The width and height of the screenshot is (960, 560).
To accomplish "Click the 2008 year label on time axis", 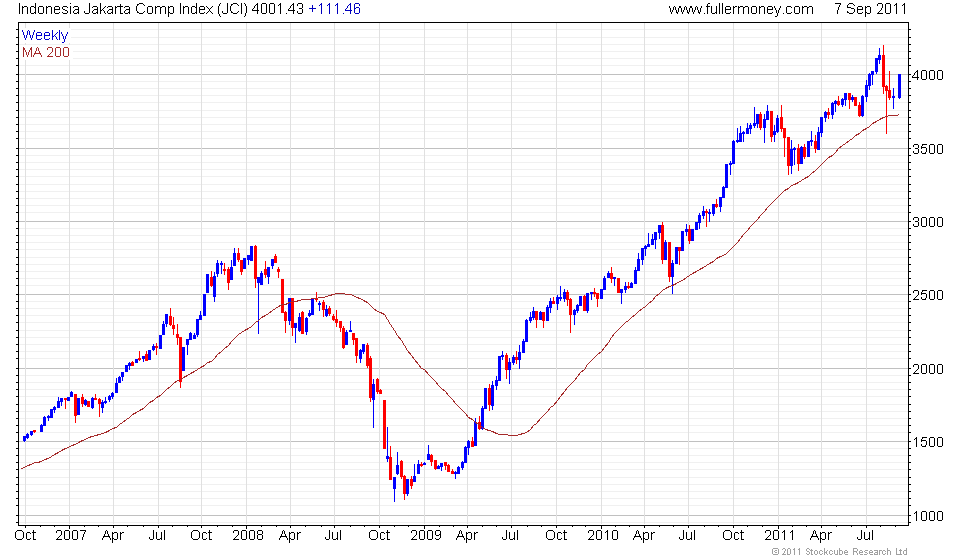I will pos(248,536).
